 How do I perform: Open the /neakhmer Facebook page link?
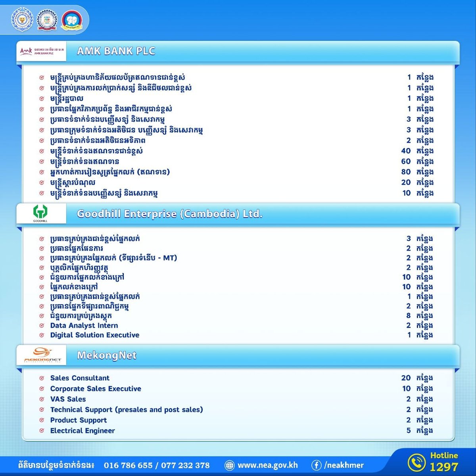click(x=344, y=465)
